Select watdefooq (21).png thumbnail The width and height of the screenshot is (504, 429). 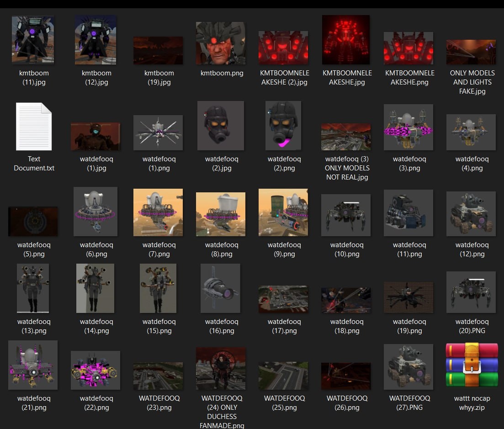coord(33,365)
